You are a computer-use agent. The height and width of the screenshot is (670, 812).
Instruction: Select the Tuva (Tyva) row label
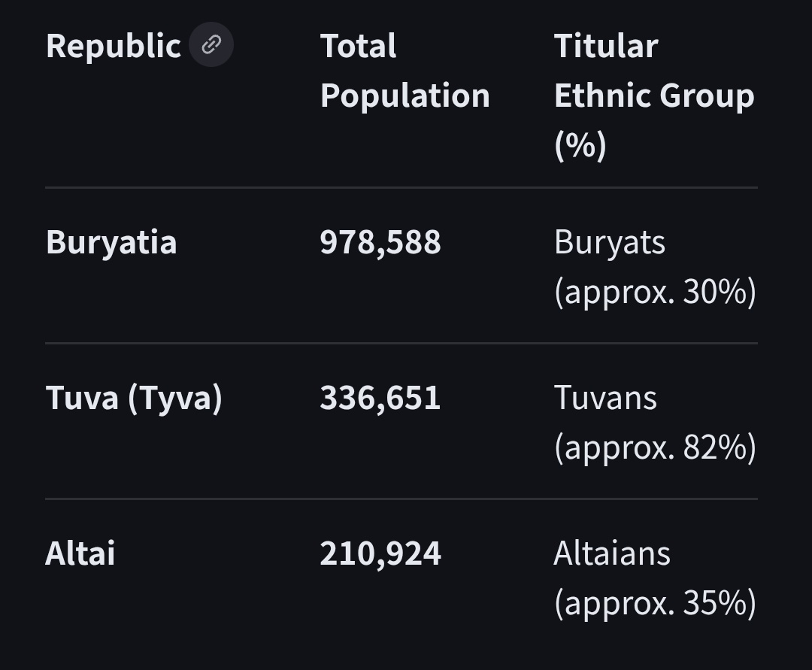pos(134,399)
